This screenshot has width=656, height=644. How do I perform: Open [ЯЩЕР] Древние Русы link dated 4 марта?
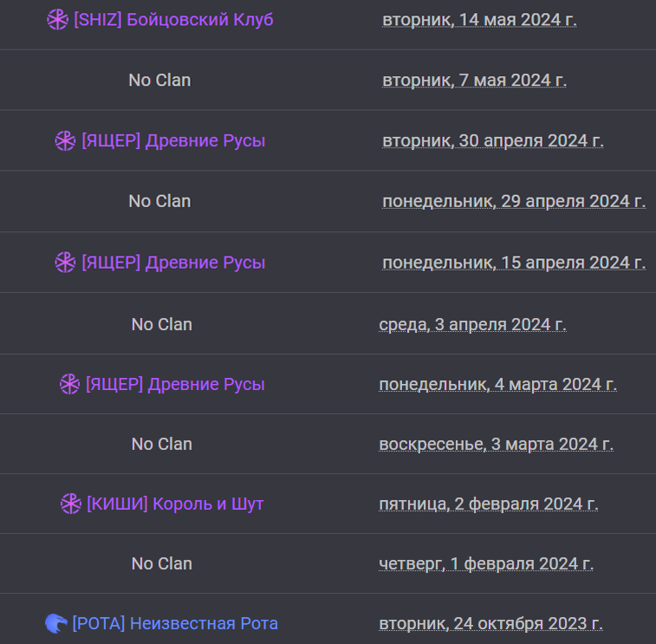175,384
